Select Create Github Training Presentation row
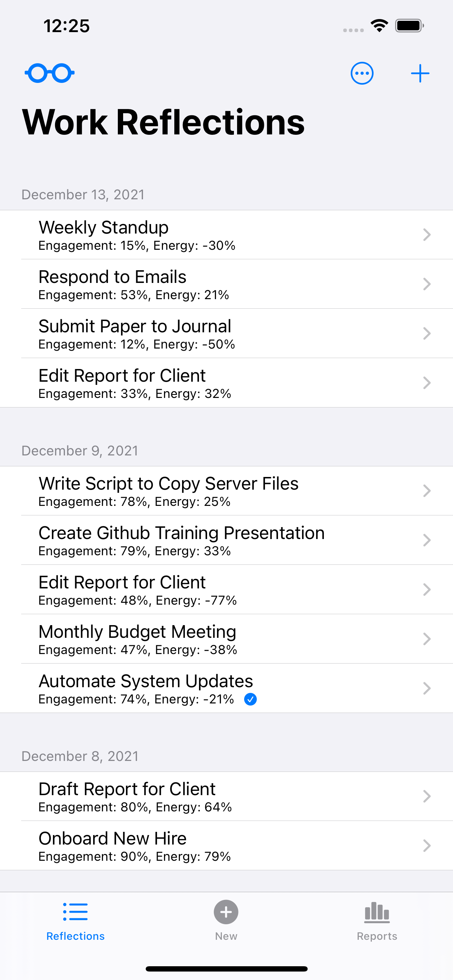The width and height of the screenshot is (453, 980). [x=226, y=540]
